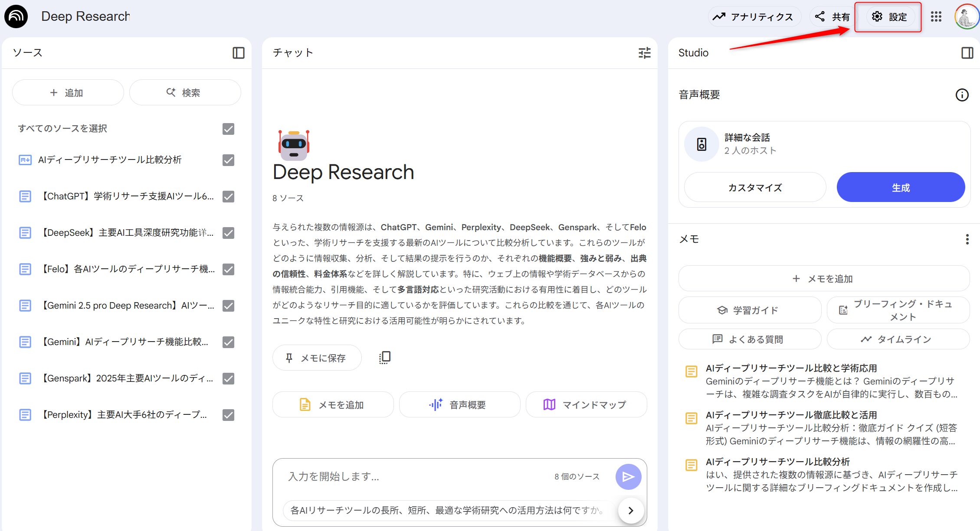Click the Deep Research title in header
980x531 pixels.
coord(85,16)
